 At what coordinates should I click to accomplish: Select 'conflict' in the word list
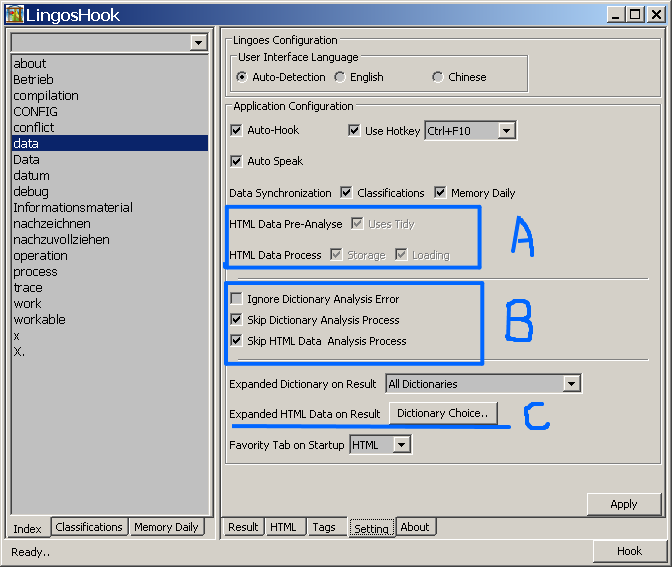coord(110,127)
